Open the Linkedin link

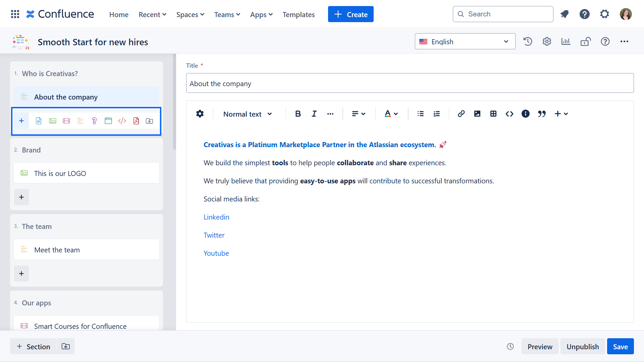click(216, 217)
